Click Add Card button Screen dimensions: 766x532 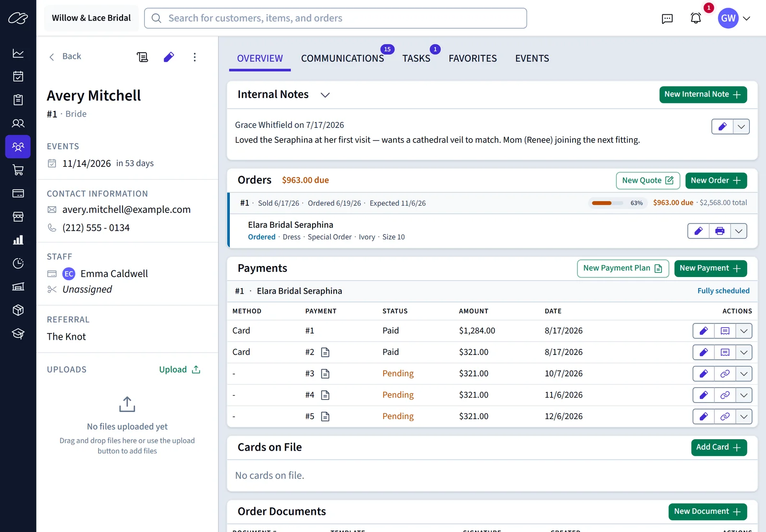click(719, 447)
